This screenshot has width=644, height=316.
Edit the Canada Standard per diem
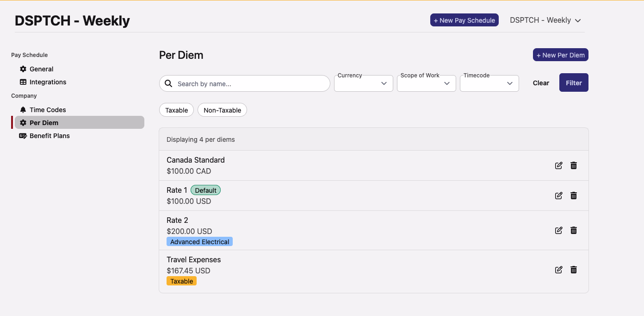coord(559,165)
